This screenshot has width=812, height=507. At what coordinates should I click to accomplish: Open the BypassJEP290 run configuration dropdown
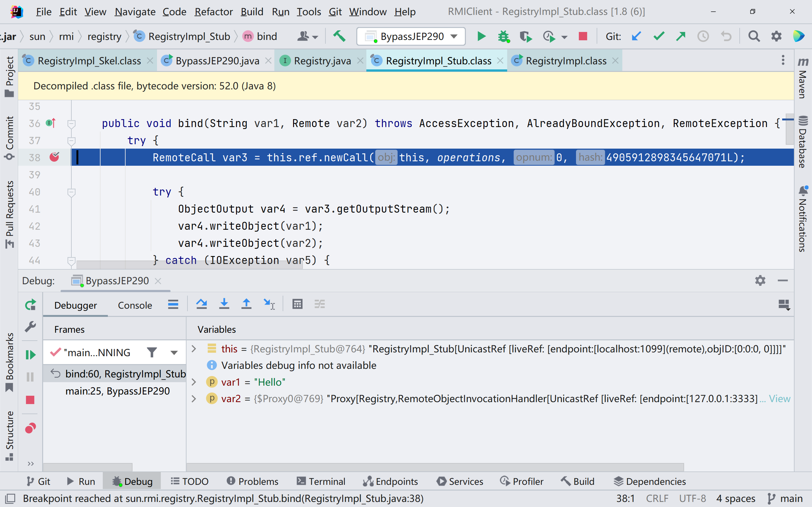(x=411, y=36)
